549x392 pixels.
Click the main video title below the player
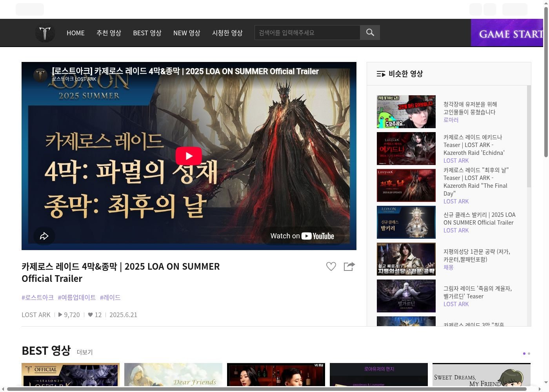[x=121, y=272]
